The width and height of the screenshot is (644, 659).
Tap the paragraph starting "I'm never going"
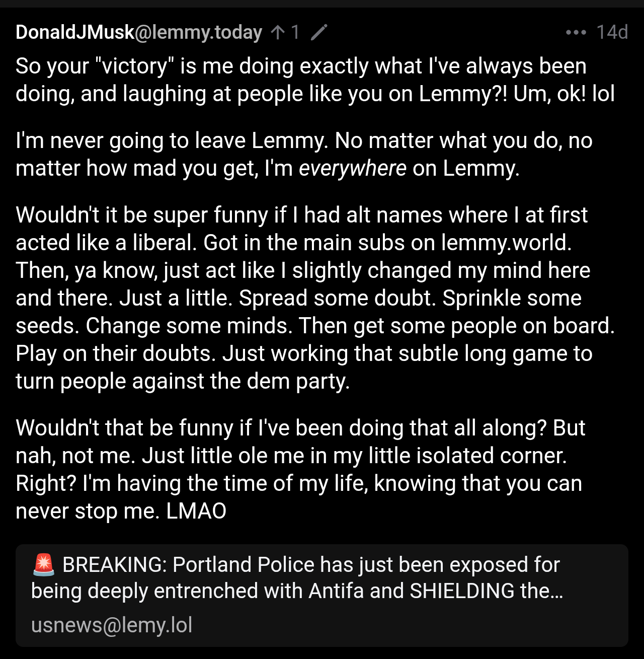pyautogui.click(x=304, y=155)
